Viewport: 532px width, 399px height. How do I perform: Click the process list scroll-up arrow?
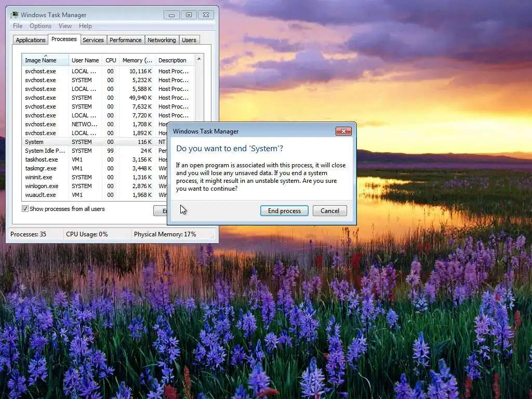point(199,59)
